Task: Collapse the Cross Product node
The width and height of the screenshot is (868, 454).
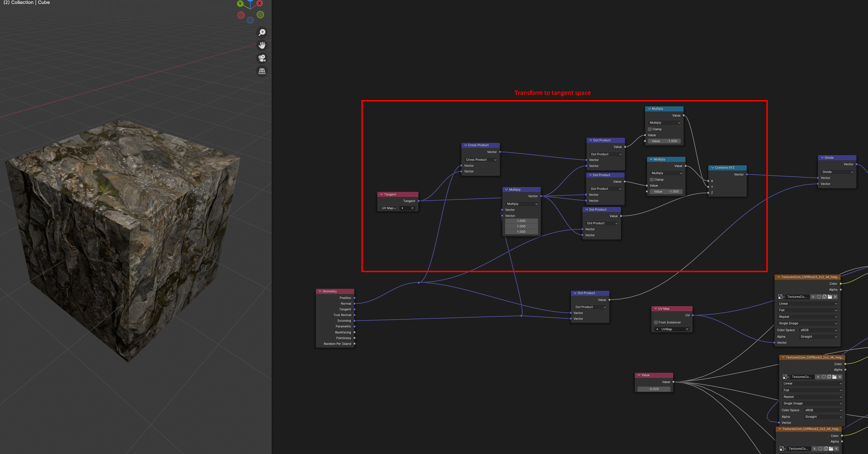Action: point(465,145)
